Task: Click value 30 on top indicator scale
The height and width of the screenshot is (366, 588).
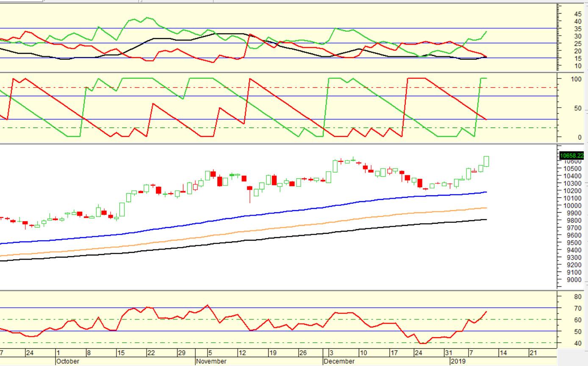Action: pos(578,36)
